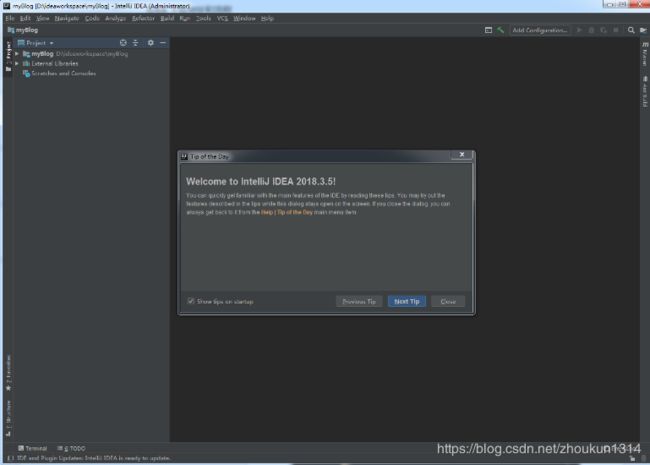
Task: Click the Scratches and Consoles icon
Action: click(27, 74)
